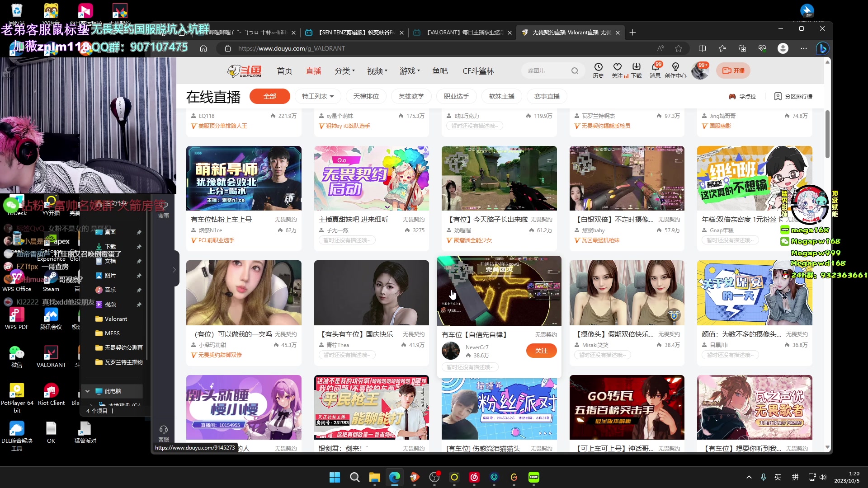Open browser split screen icon
Image resolution: width=868 pixels, height=488 pixels.
click(x=702, y=48)
